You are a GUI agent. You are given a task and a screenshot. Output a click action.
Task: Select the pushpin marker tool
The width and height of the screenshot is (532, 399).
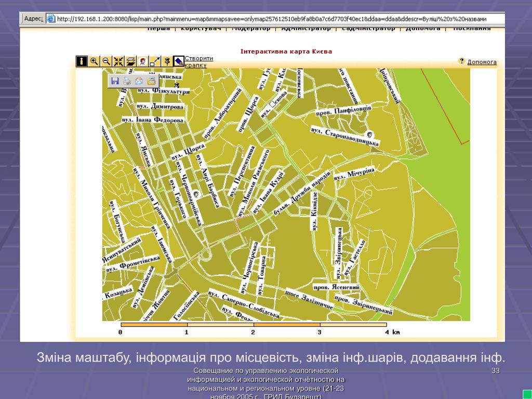click(x=167, y=61)
